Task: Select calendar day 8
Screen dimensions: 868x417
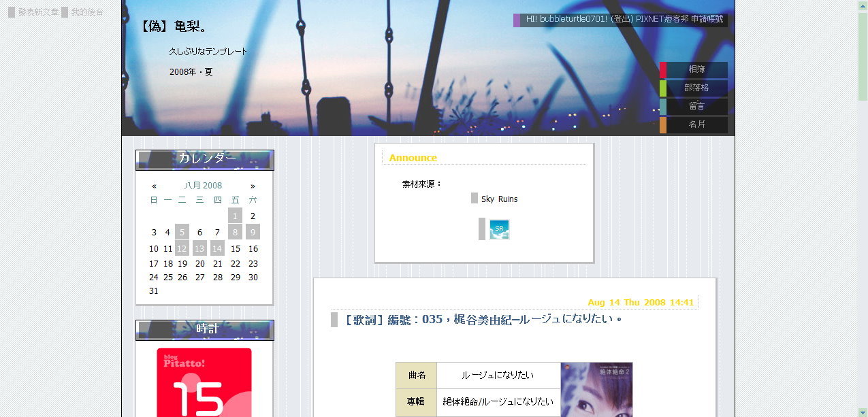Action: coord(235,232)
